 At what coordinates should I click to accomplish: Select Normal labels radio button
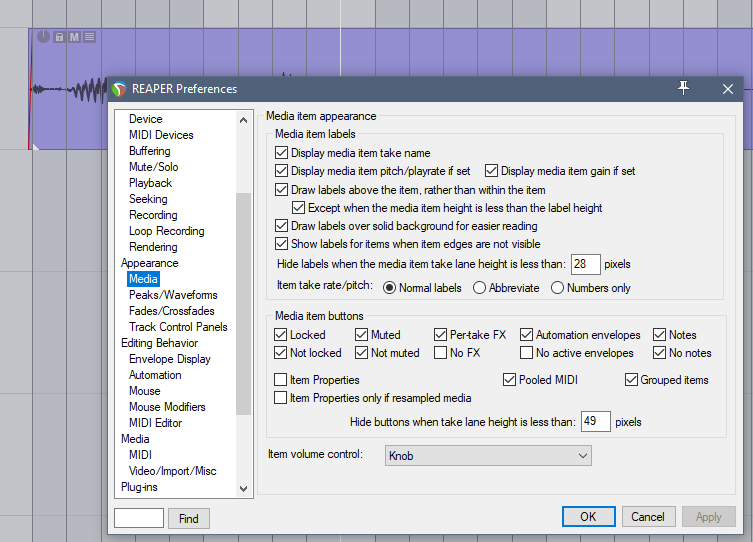coord(389,288)
